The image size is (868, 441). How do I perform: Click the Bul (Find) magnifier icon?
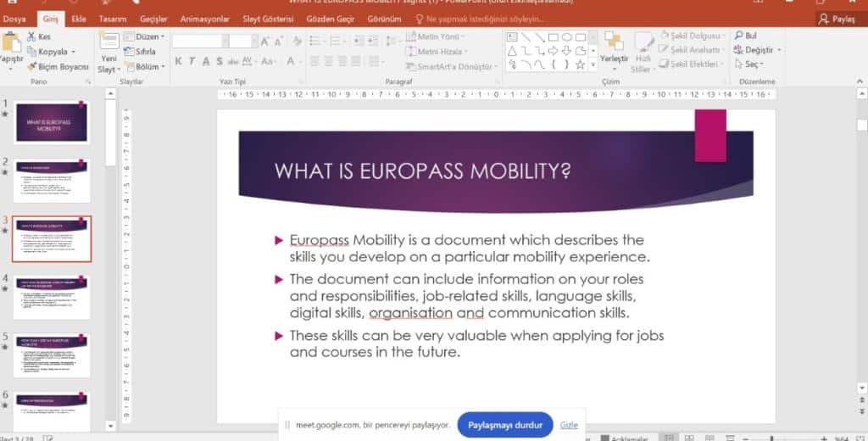(x=738, y=36)
